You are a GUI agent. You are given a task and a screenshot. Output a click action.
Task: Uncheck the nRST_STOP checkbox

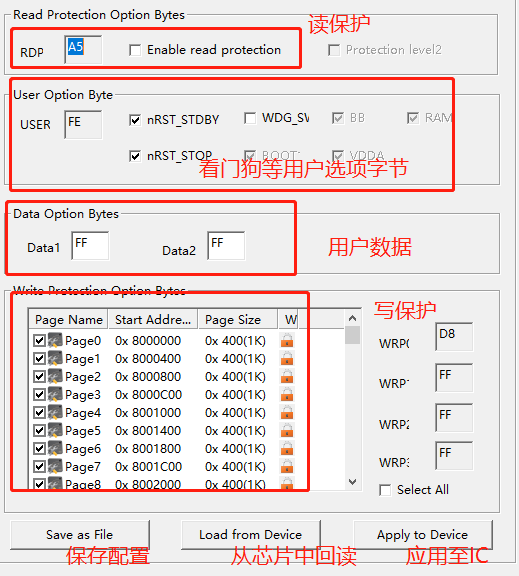(135, 156)
